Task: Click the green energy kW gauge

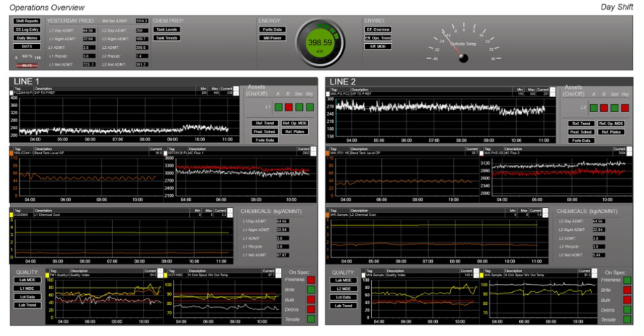Action: [320, 43]
